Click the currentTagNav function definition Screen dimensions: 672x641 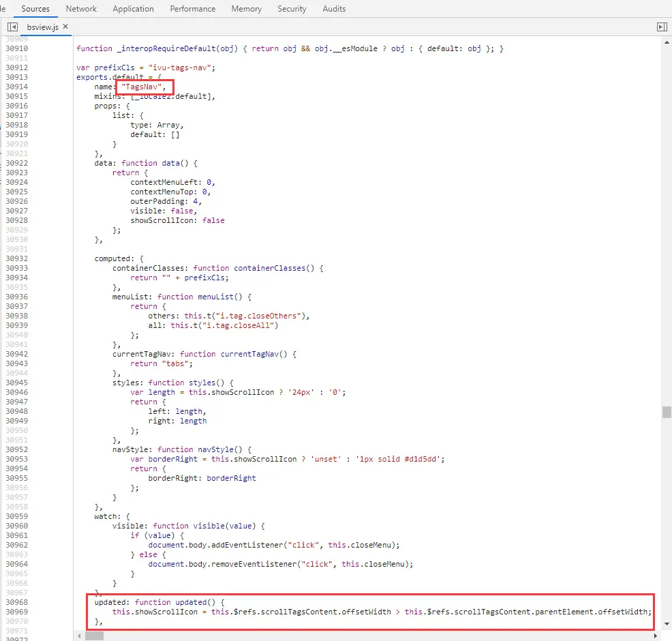(204, 354)
